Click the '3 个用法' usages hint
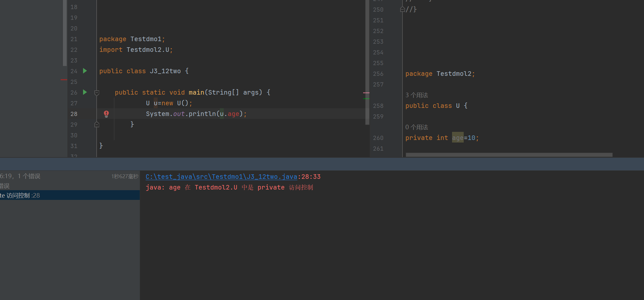The image size is (644, 300). point(417,95)
